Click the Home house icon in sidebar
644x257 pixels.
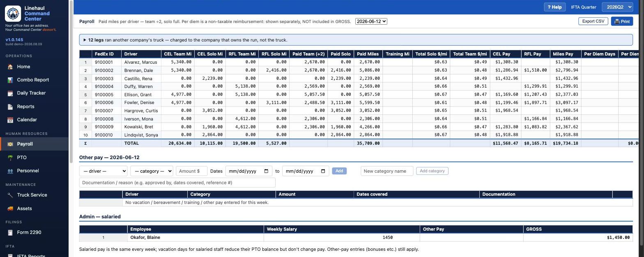pyautogui.click(x=10, y=67)
